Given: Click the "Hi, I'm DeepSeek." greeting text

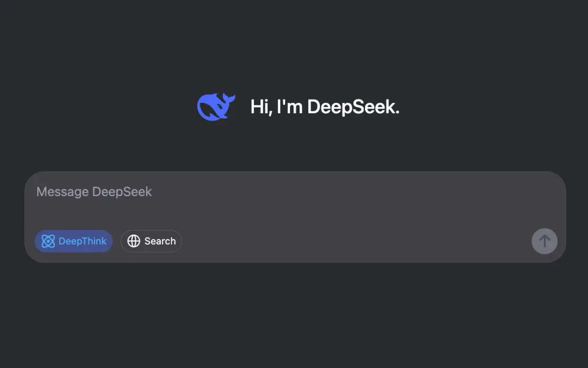Looking at the screenshot, I should [325, 107].
